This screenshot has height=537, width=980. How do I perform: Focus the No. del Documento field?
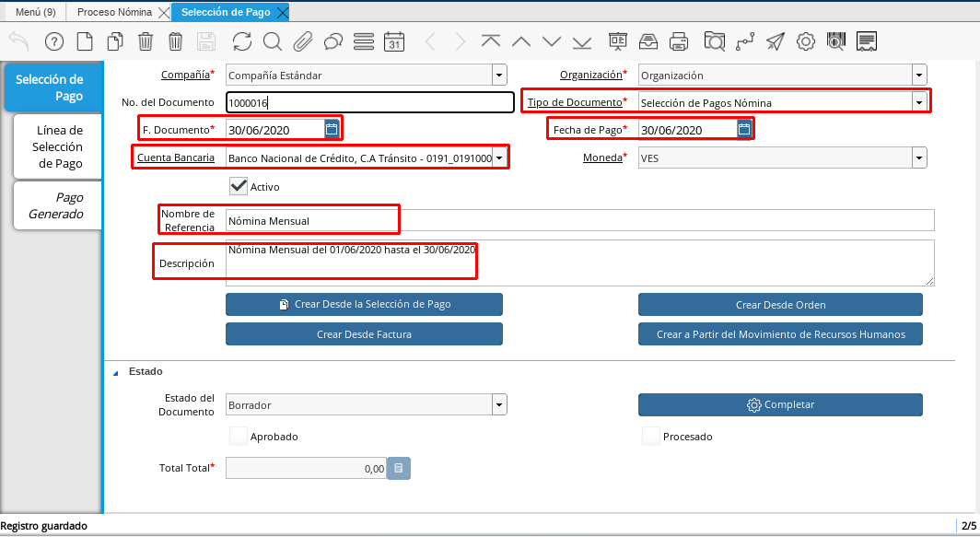pyautogui.click(x=369, y=102)
